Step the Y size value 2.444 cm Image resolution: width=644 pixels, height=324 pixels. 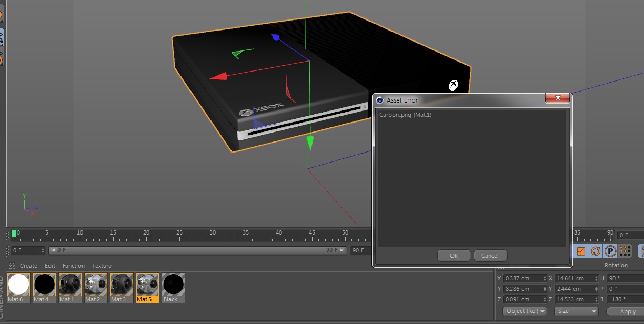596,289
